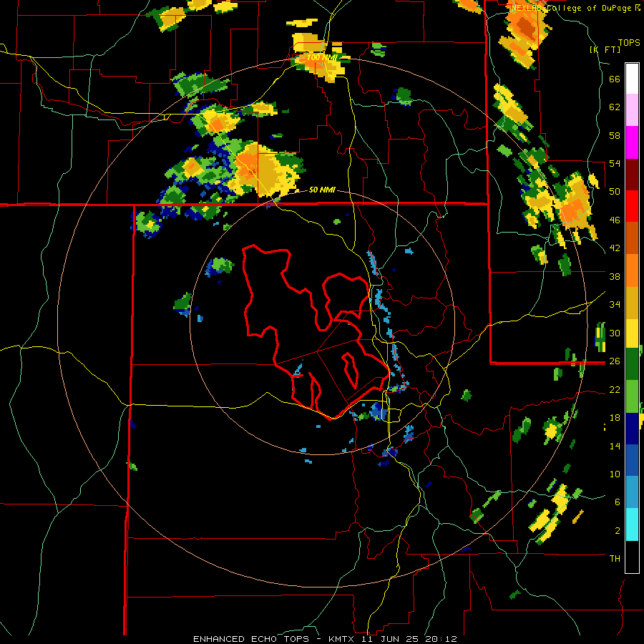Select the dark green legend swatch
Viewport: 644px width, 644px height.
[x=632, y=364]
